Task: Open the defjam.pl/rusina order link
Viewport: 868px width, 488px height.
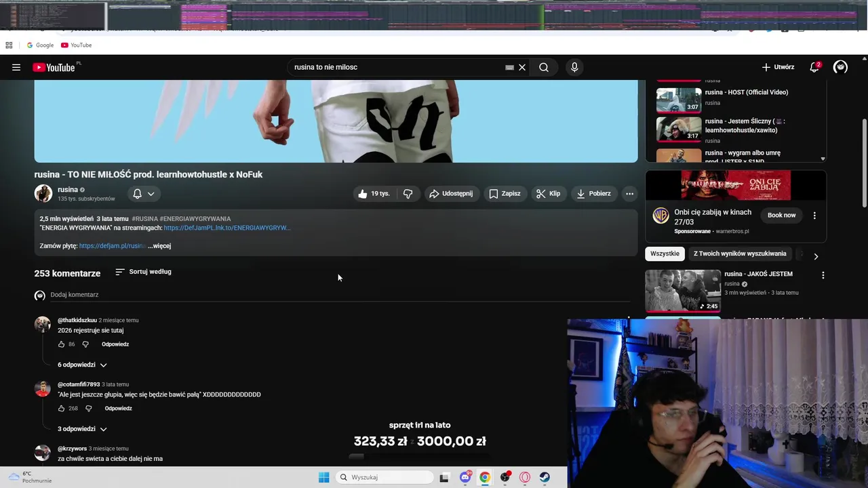Action: 113,246
